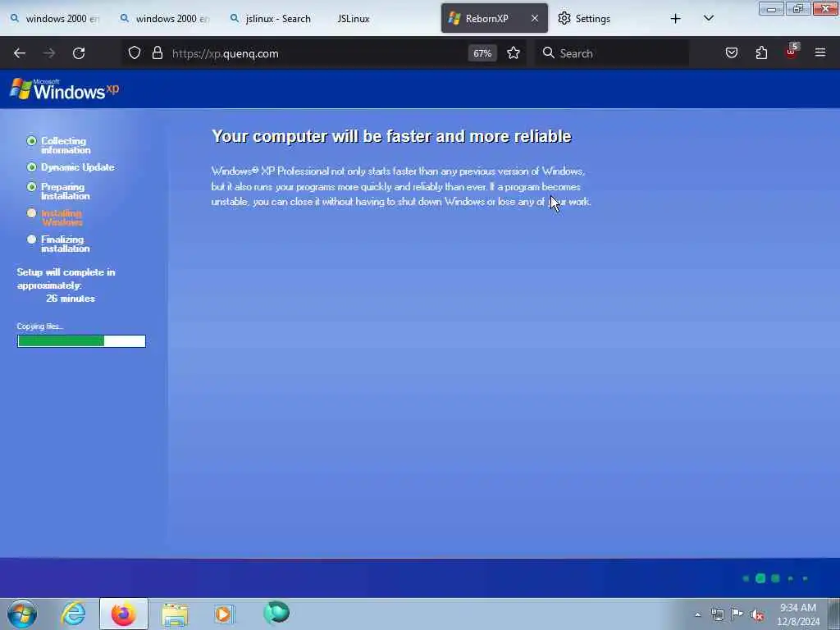Open the green round app on taskbar
The image size is (840, 630).
(276, 612)
